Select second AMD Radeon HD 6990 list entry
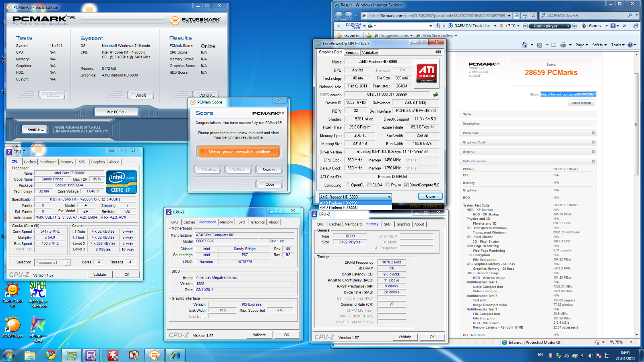This screenshot has height=362, width=644. (355, 207)
